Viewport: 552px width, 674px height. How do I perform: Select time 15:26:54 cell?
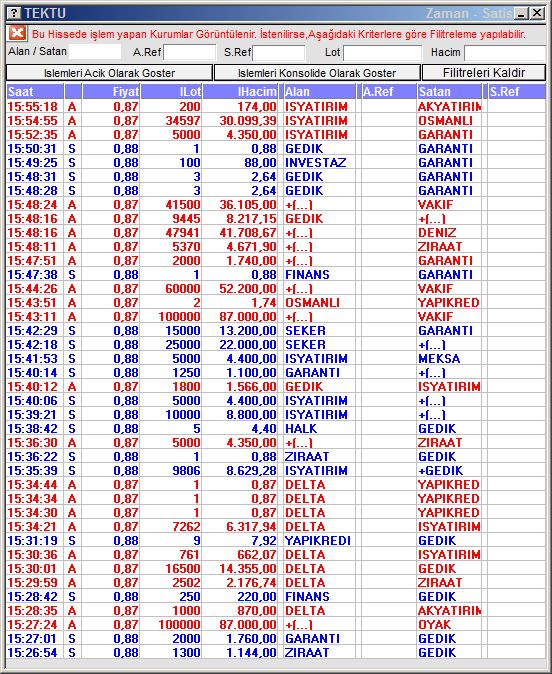[x=32, y=653]
